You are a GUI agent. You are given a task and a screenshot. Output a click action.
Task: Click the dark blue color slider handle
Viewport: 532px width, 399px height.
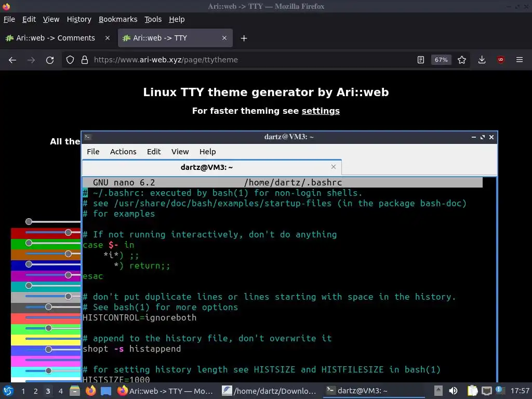pyautogui.click(x=29, y=264)
